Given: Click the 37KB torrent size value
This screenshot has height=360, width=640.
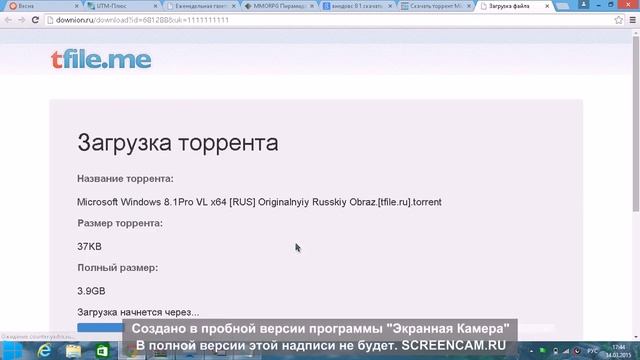Looking at the screenshot, I should click(x=89, y=247).
